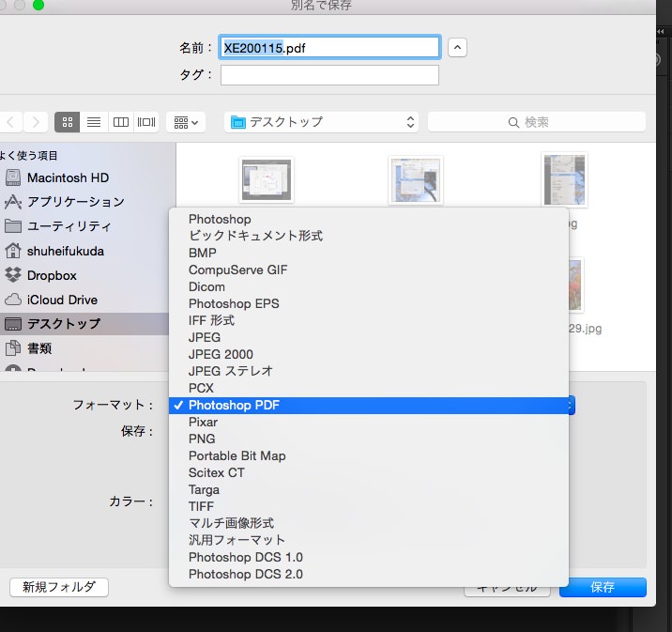This screenshot has width=672, height=632.
Task: Select middle screenshot thumbnail in top row
Action: [x=416, y=180]
